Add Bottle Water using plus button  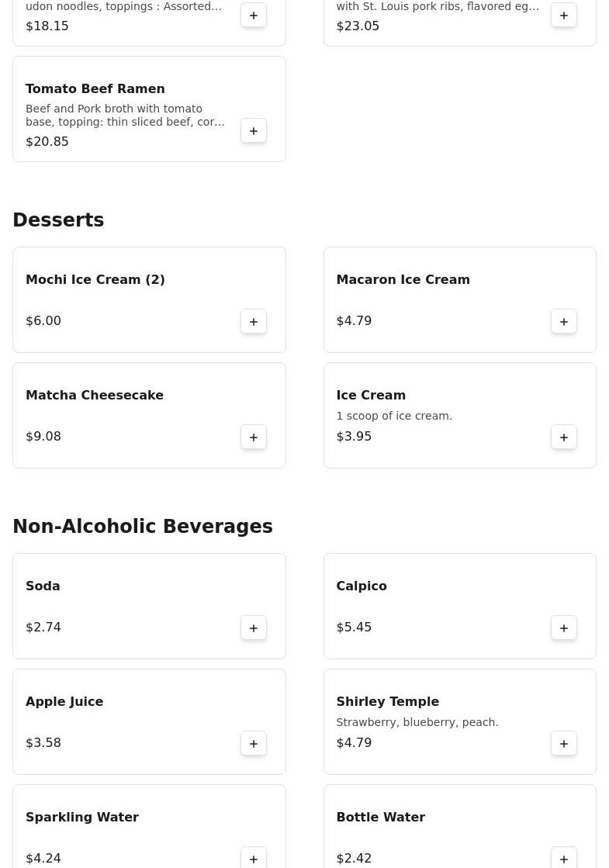(564, 858)
